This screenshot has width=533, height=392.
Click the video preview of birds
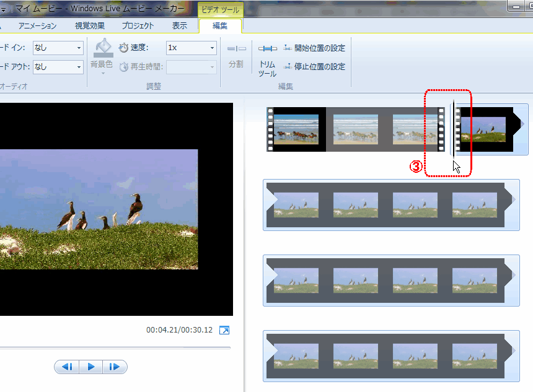click(x=99, y=209)
